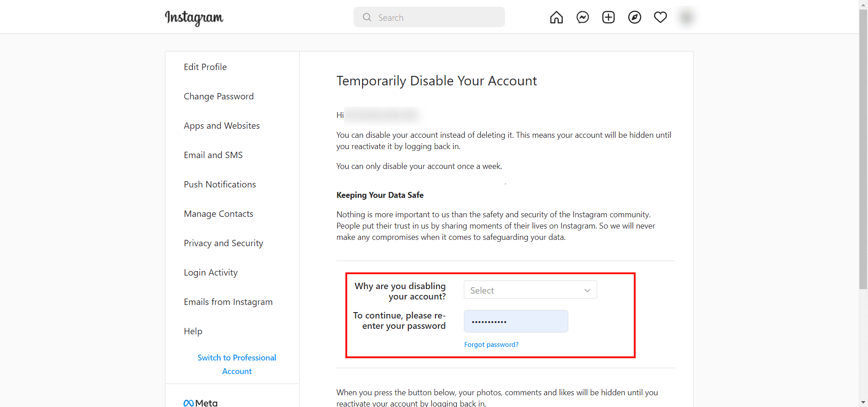
Task: Click the dropdown chevron arrow
Action: (587, 290)
